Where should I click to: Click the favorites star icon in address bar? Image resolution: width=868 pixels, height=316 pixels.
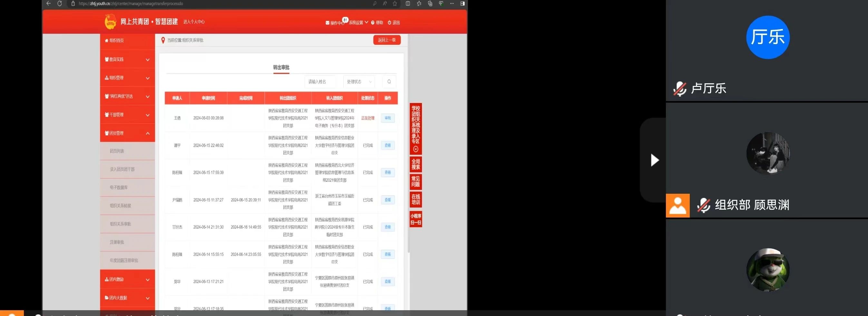pos(395,4)
